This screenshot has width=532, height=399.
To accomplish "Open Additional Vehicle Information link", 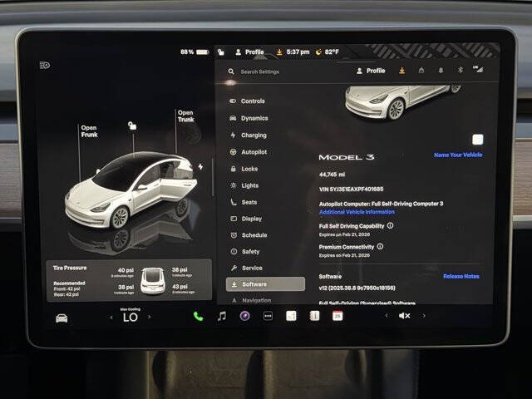I will [x=357, y=212].
